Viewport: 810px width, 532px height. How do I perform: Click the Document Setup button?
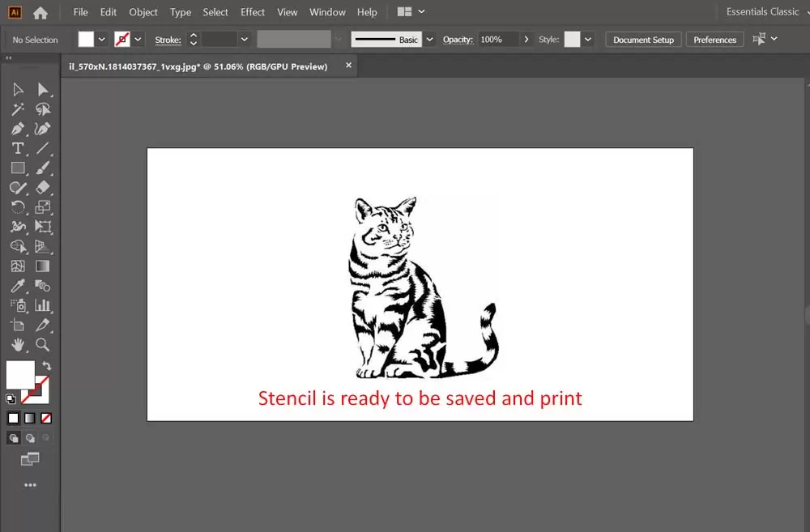point(643,40)
